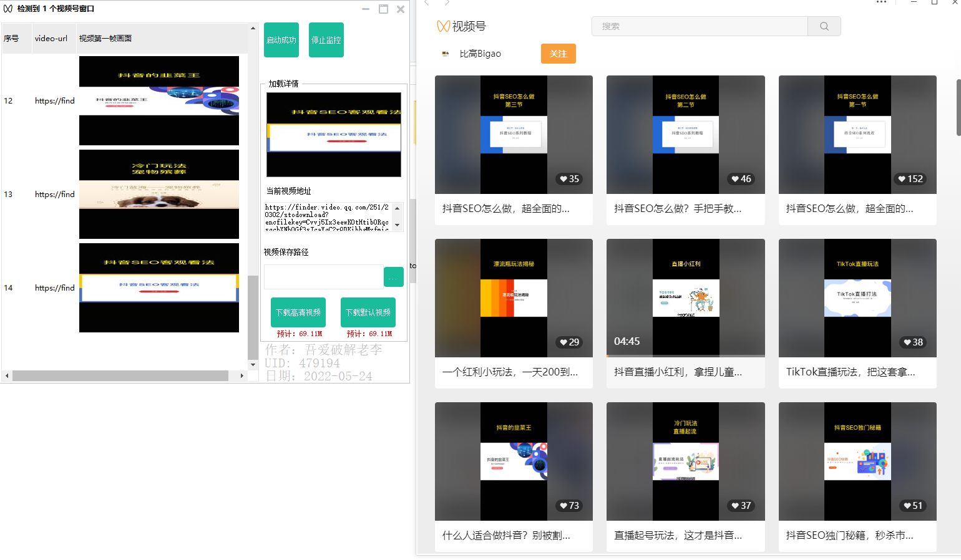
Task: Click the heart icon on 漂流瓶玩法揭秘 video
Action: tap(562, 342)
